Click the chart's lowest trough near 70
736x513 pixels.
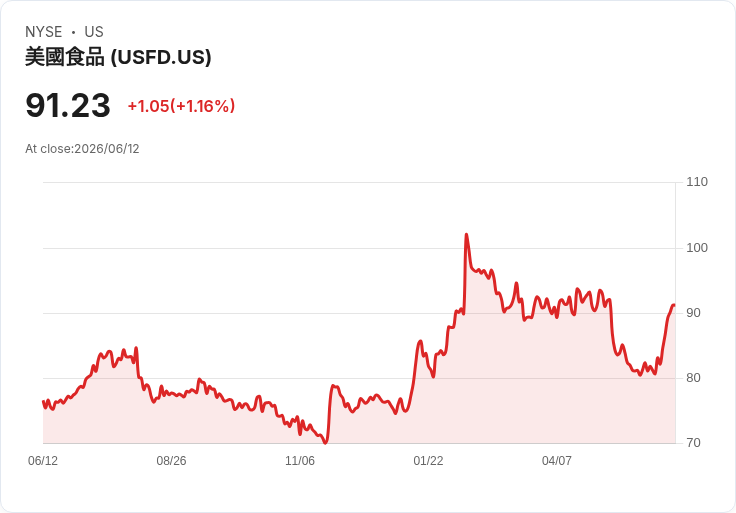click(325, 442)
